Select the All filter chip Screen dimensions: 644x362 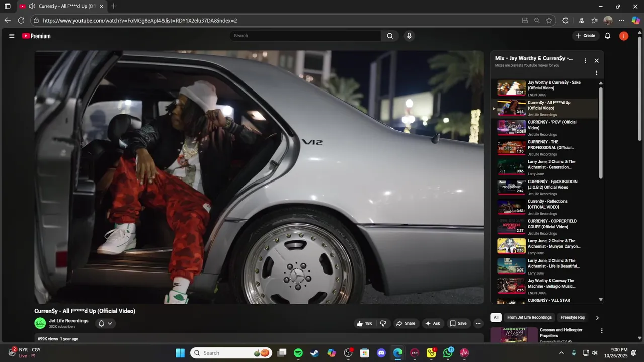(x=496, y=317)
